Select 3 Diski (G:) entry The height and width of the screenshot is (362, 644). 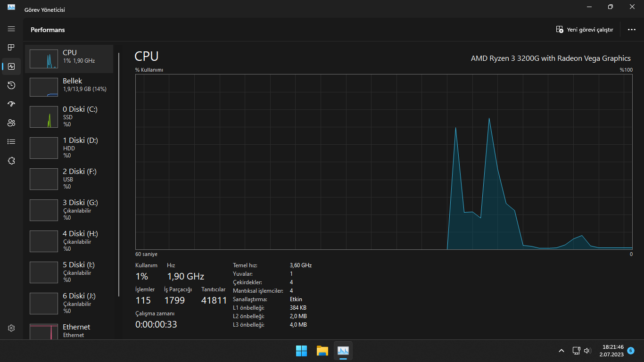tap(69, 210)
